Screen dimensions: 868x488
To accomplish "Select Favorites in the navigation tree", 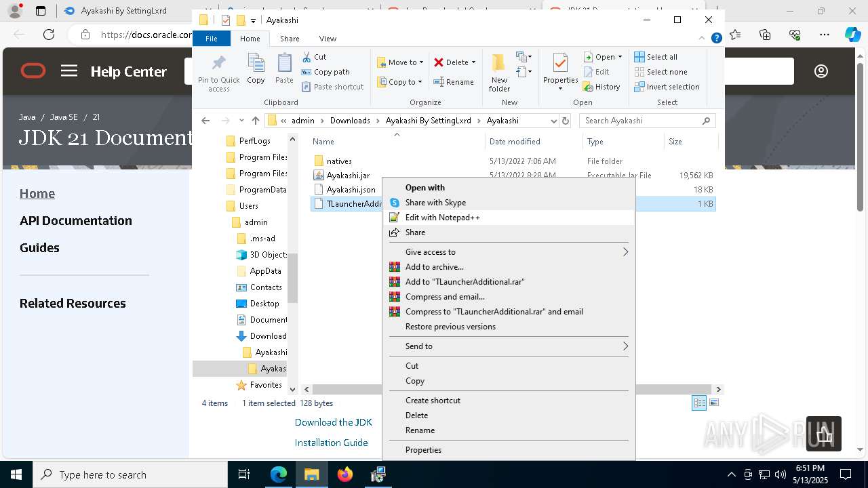I will [265, 385].
